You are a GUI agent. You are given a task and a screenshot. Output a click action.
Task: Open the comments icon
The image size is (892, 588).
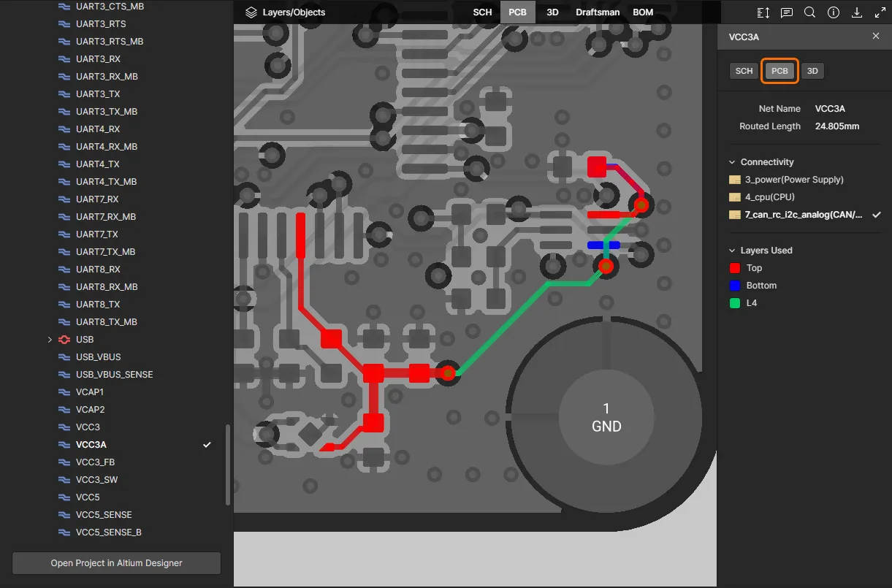(x=787, y=12)
